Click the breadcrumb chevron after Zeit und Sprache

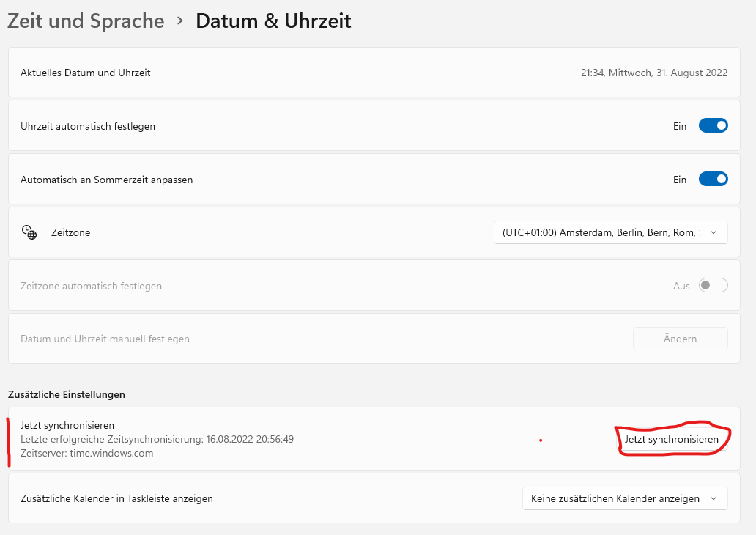point(180,21)
